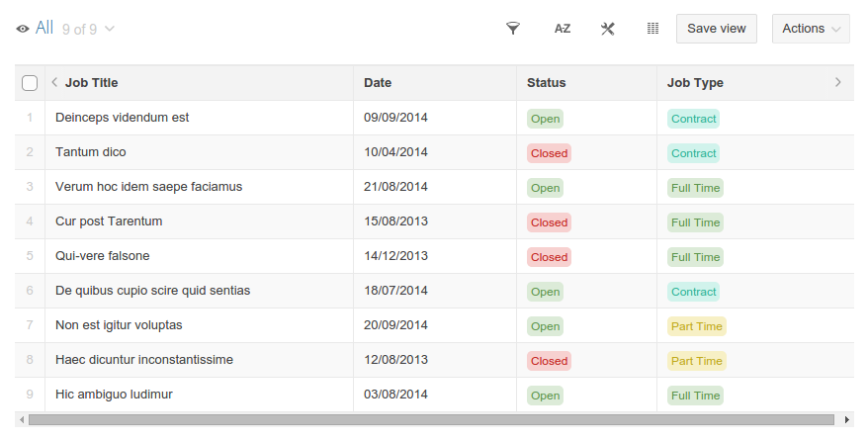
Task: Click the date 12/08/2013
Action: [x=395, y=360]
